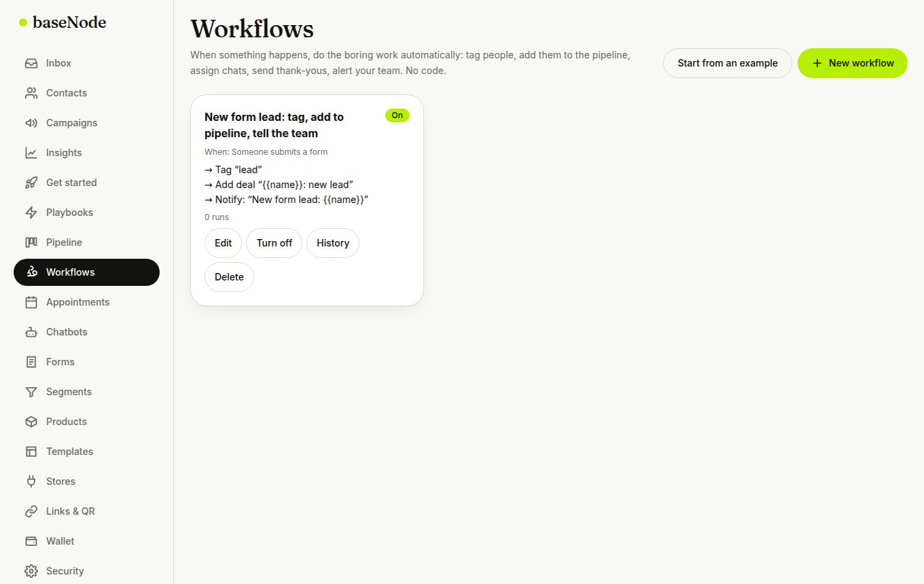Viewport: 924px width, 584px height.
Task: Open Contacts via its people icon
Action: click(31, 93)
